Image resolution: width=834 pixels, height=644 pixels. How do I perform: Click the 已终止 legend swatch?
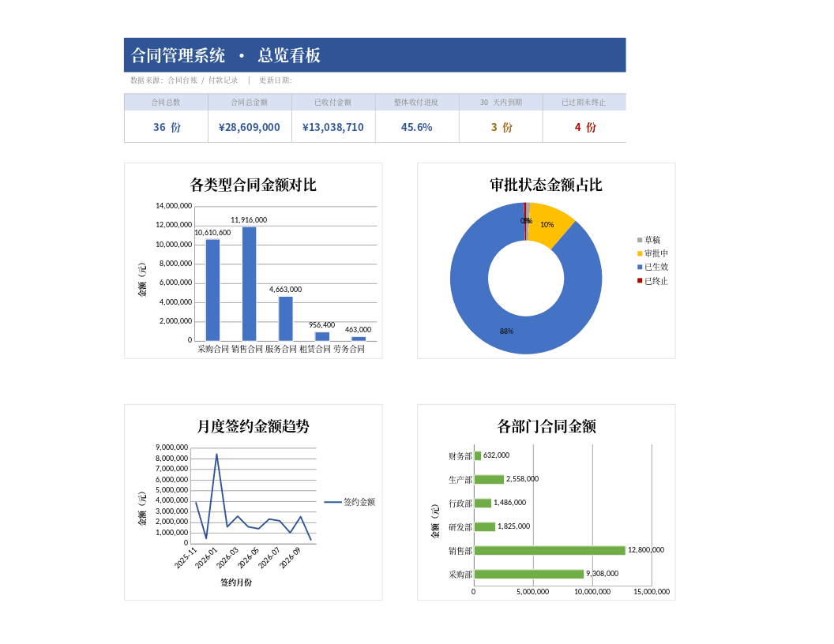click(640, 280)
